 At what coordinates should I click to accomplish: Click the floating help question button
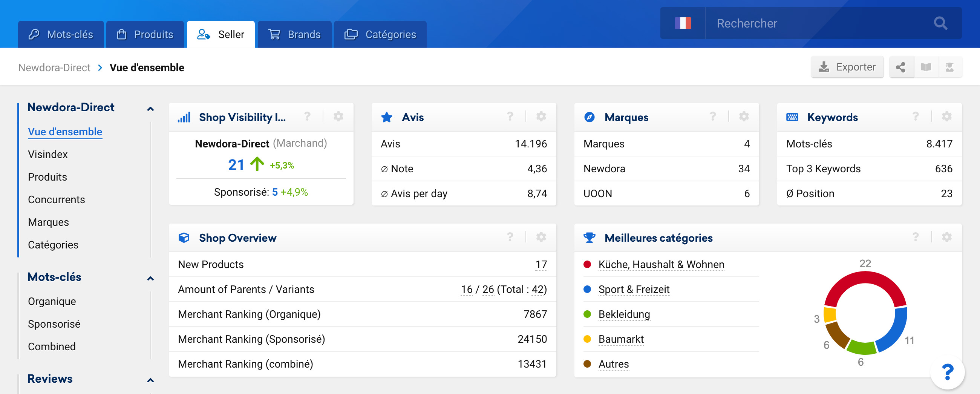[947, 372]
